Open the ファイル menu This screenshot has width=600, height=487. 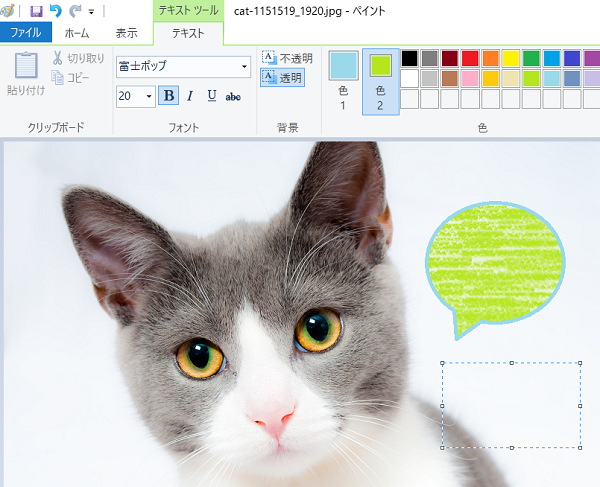[x=26, y=33]
